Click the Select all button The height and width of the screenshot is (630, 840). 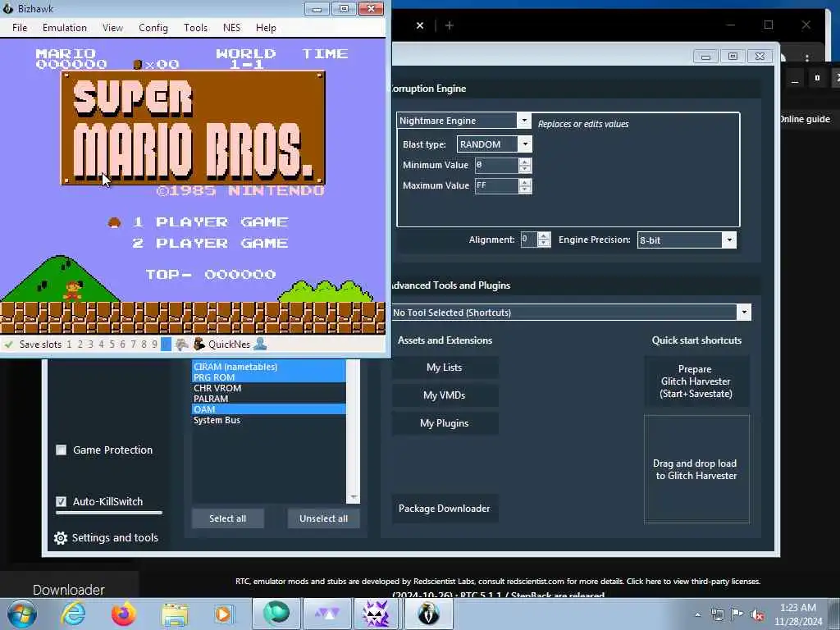[x=228, y=518]
